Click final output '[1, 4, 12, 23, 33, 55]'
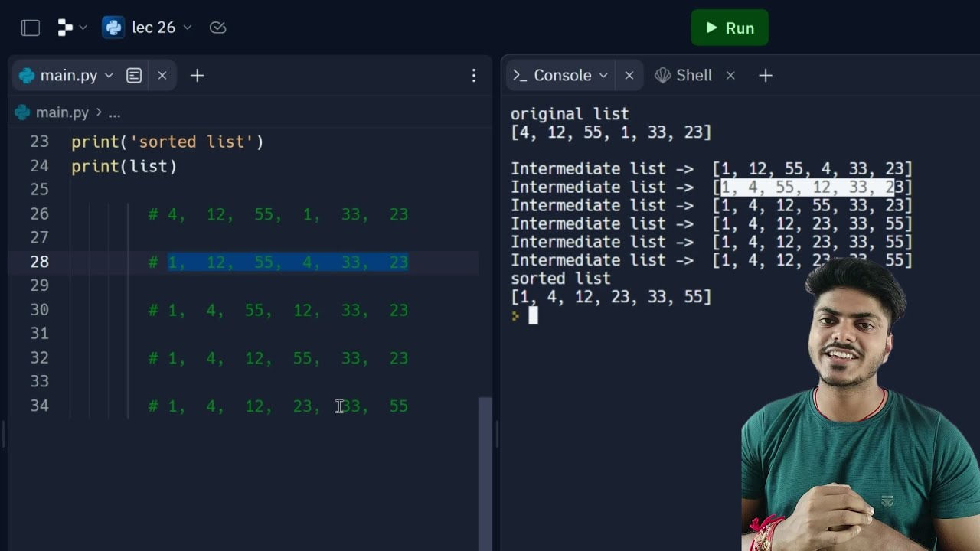 (611, 297)
